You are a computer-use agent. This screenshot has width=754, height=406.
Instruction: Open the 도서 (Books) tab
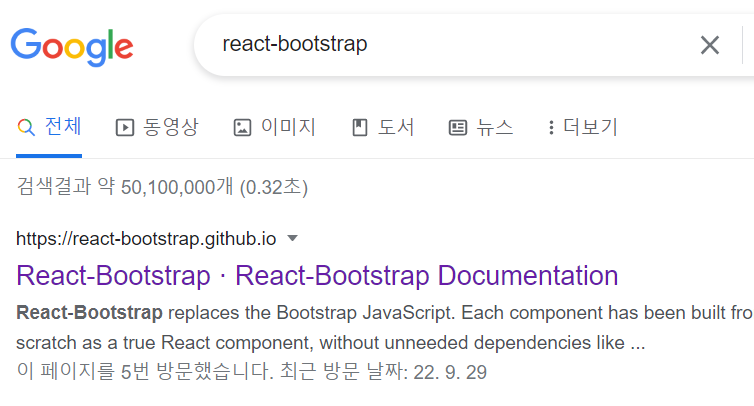pyautogui.click(x=383, y=127)
